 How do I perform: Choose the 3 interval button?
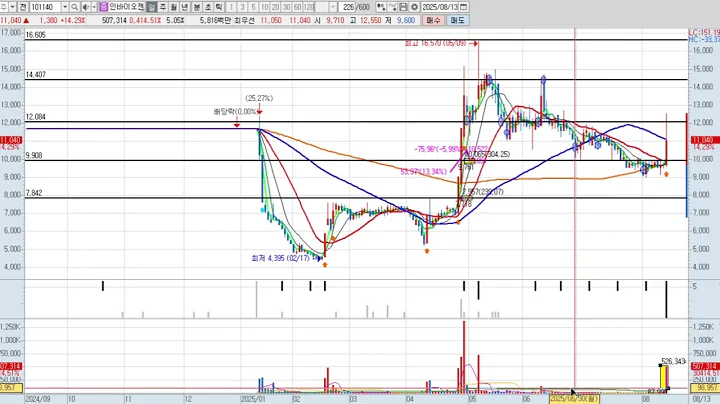pyautogui.click(x=242, y=7)
